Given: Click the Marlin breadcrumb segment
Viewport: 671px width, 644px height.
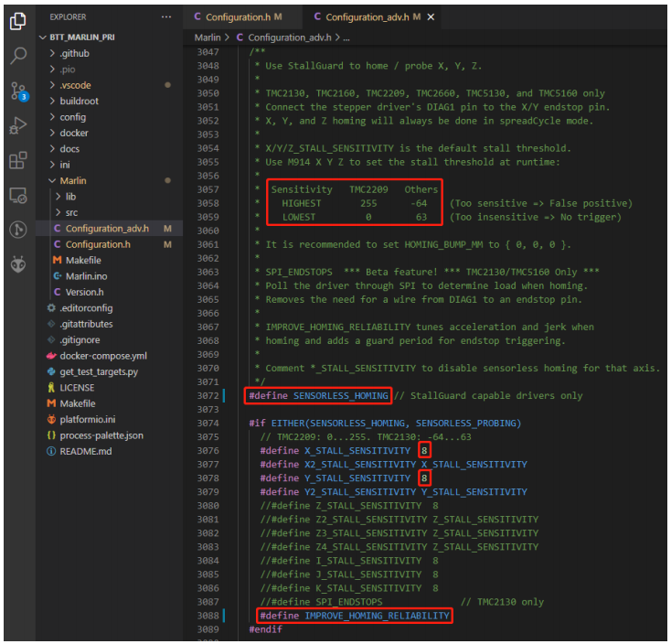Looking at the screenshot, I should (x=208, y=38).
